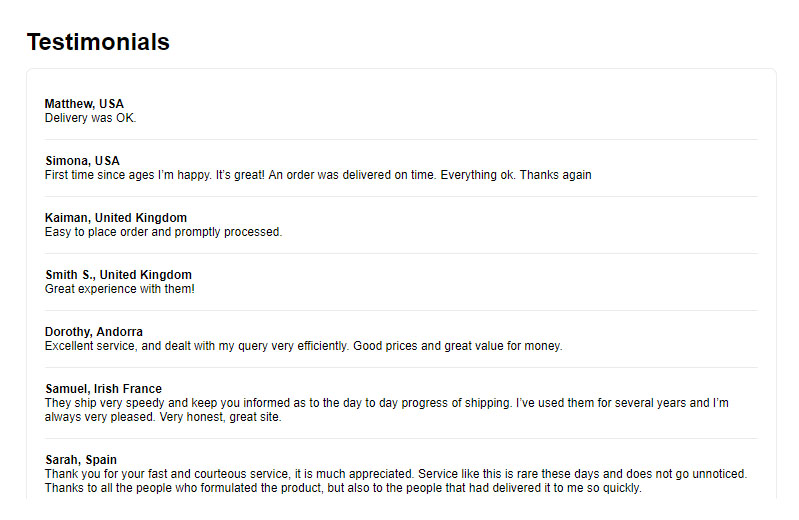Click 'always very pleased. Very honest' line

tap(163, 418)
